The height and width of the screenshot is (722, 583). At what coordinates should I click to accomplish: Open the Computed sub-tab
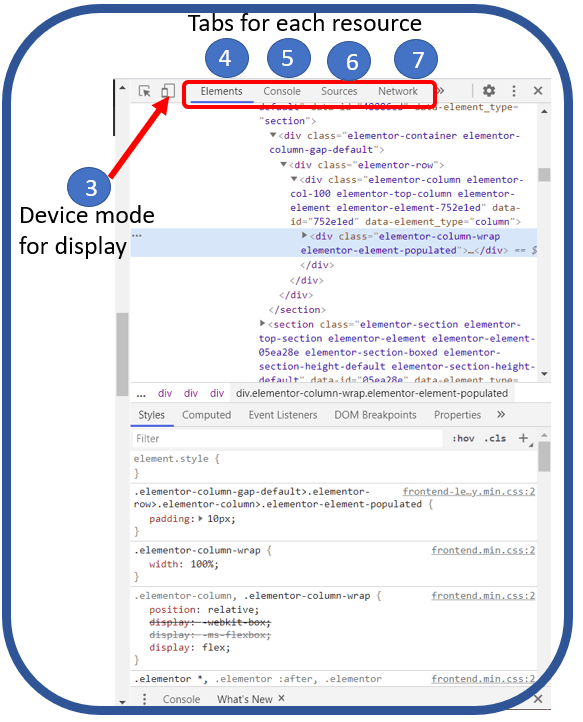[206, 415]
